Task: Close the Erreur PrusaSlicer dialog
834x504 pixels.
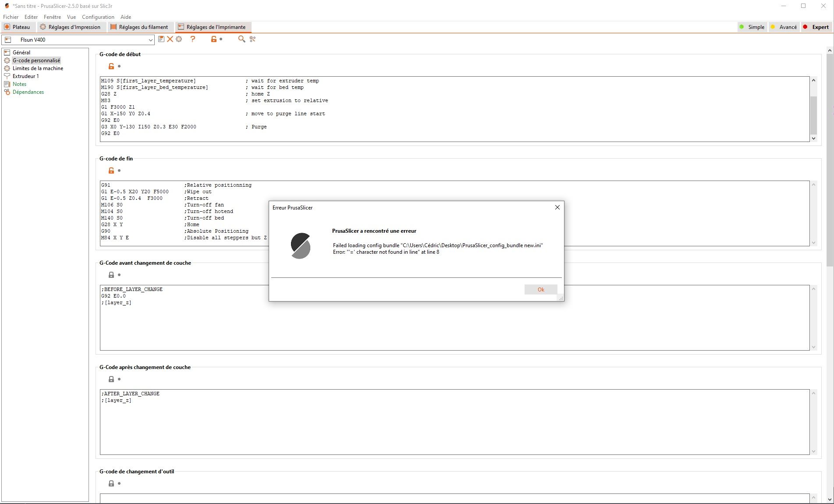Action: point(557,207)
